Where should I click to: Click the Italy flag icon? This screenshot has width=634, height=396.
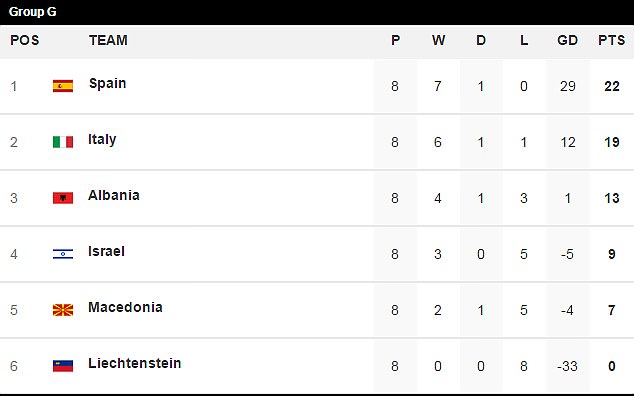coord(63,142)
